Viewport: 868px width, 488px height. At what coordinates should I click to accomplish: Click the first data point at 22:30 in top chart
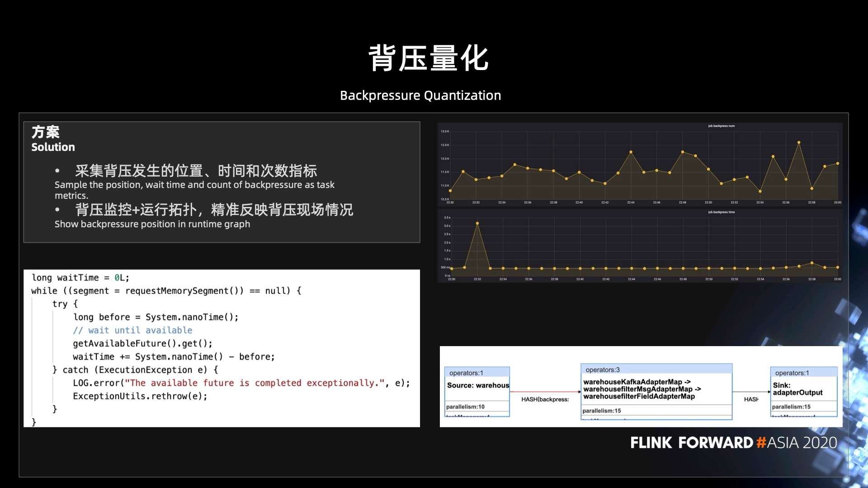[450, 191]
